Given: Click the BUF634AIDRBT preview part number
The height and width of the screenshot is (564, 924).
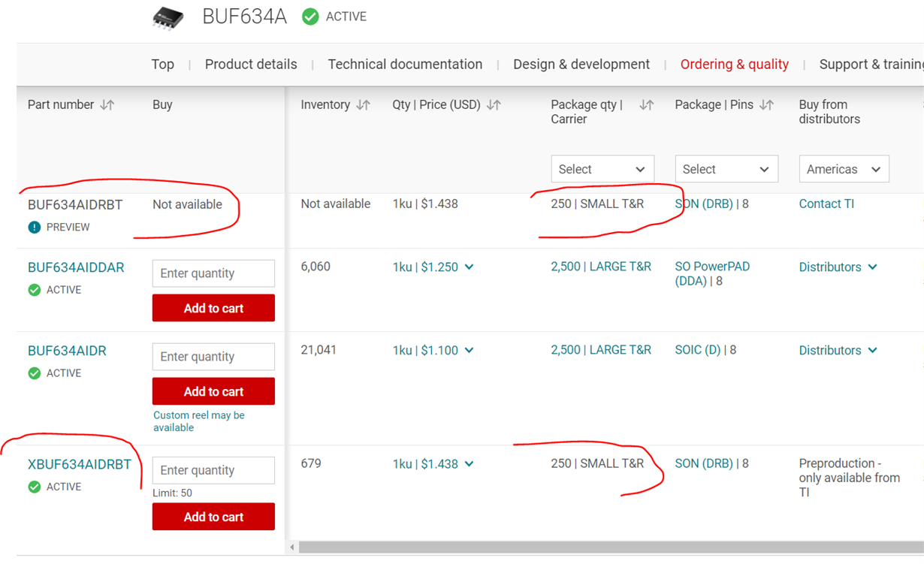Looking at the screenshot, I should point(75,204).
